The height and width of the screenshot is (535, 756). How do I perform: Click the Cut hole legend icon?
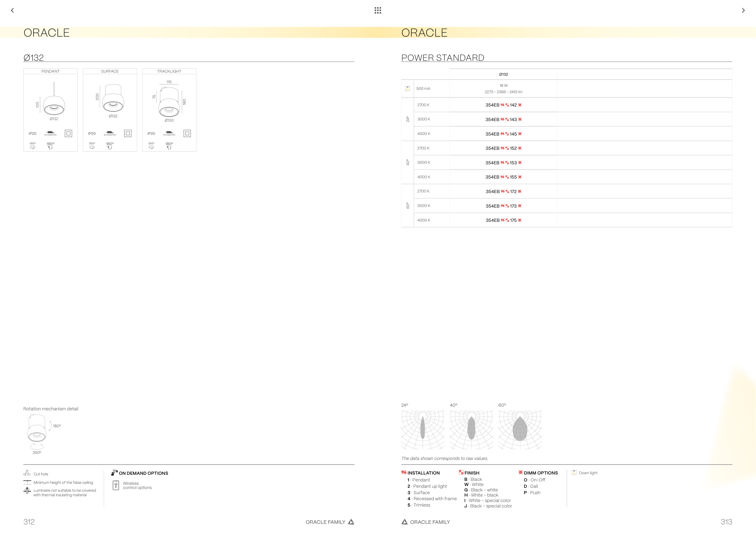pyautogui.click(x=27, y=473)
